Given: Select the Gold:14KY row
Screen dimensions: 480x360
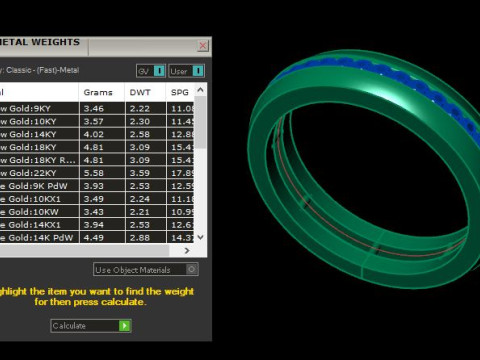Looking at the screenshot, I should point(97,134).
